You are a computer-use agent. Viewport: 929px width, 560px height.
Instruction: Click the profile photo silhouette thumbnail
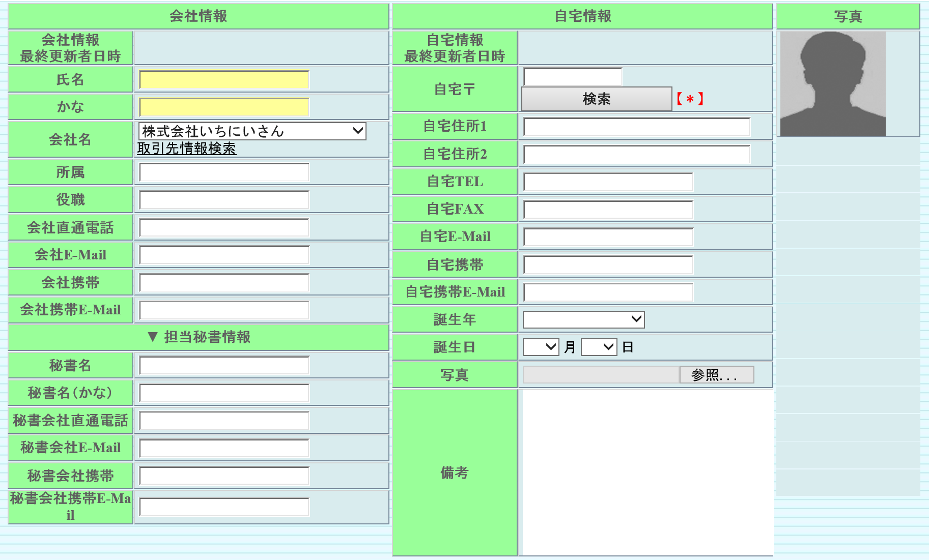(832, 84)
